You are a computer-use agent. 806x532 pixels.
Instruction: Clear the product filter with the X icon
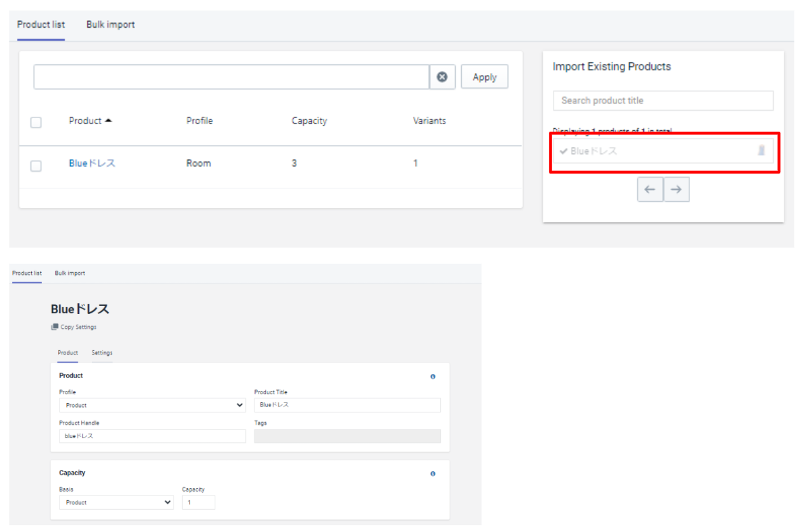tap(442, 77)
